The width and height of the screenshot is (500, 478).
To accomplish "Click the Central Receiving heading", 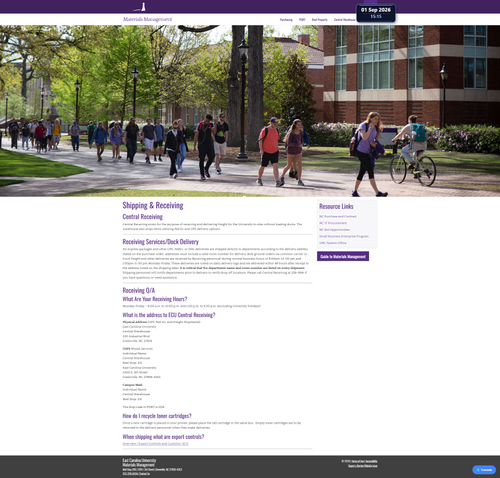I will click(143, 217).
